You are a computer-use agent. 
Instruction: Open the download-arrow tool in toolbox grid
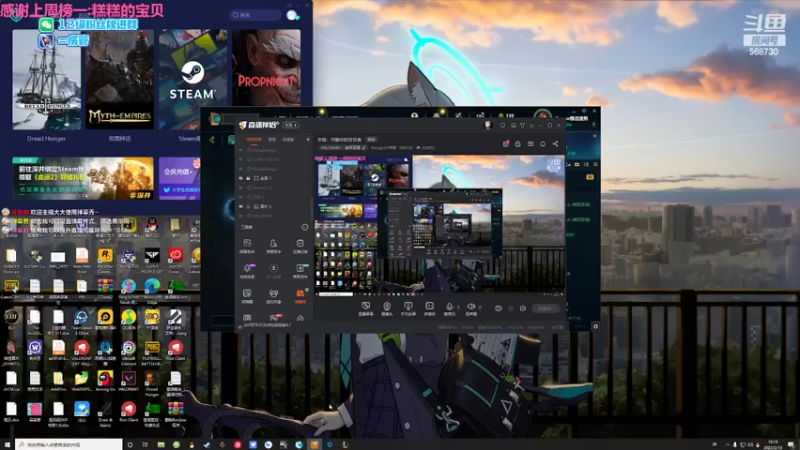pos(273,270)
